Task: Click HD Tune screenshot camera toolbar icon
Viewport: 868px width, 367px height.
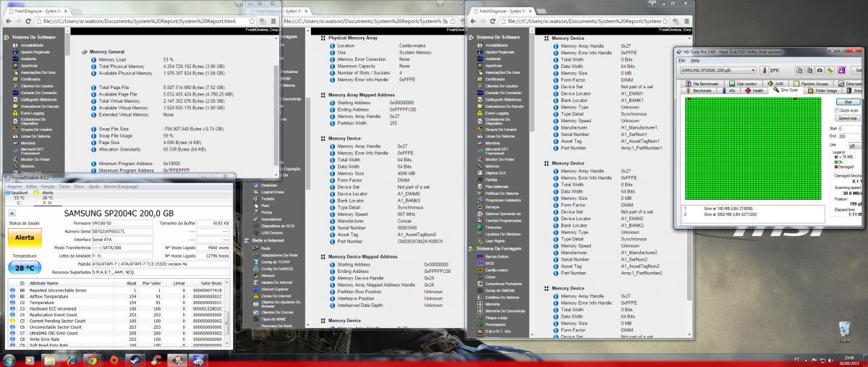Action: [820, 70]
